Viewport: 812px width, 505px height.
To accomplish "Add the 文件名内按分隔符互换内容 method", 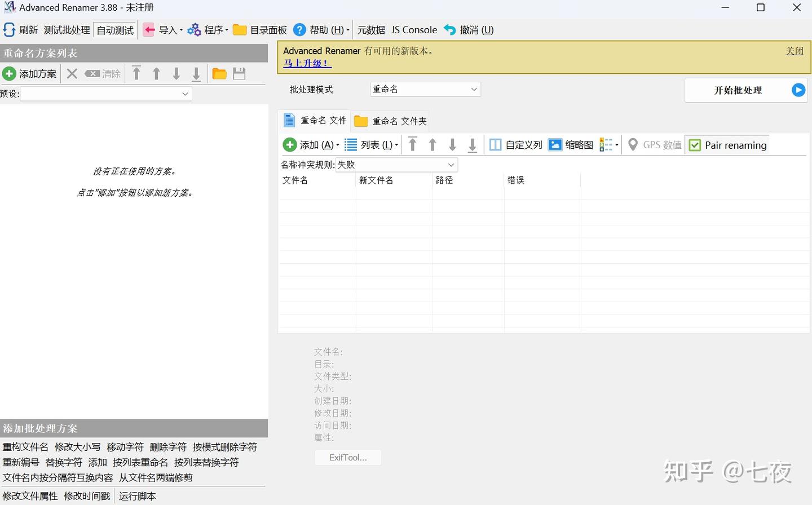I will coord(58,477).
